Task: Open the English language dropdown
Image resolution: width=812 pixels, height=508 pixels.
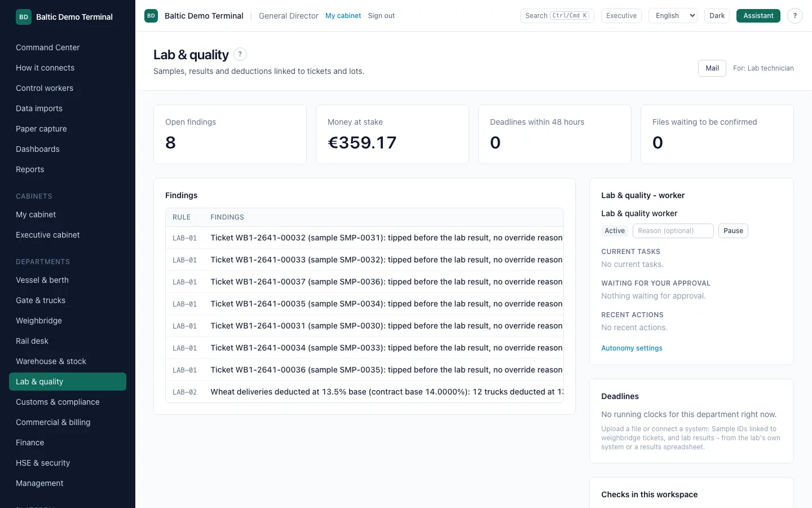Action: [673, 16]
